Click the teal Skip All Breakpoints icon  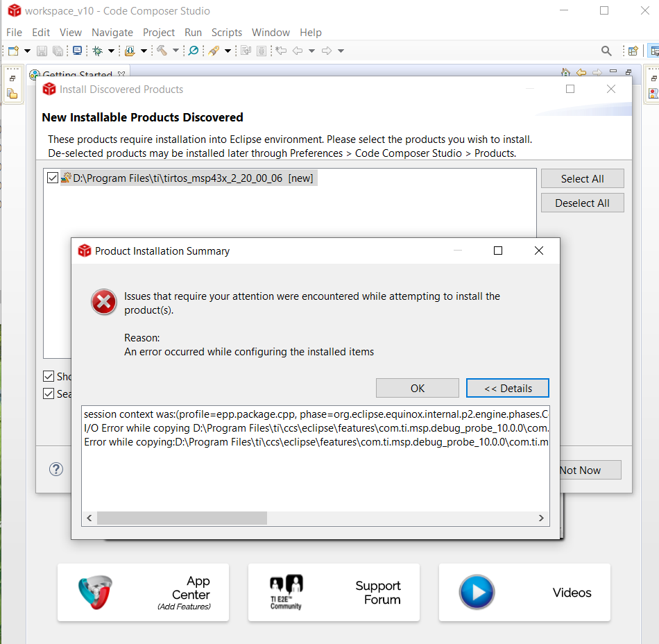[x=194, y=51]
